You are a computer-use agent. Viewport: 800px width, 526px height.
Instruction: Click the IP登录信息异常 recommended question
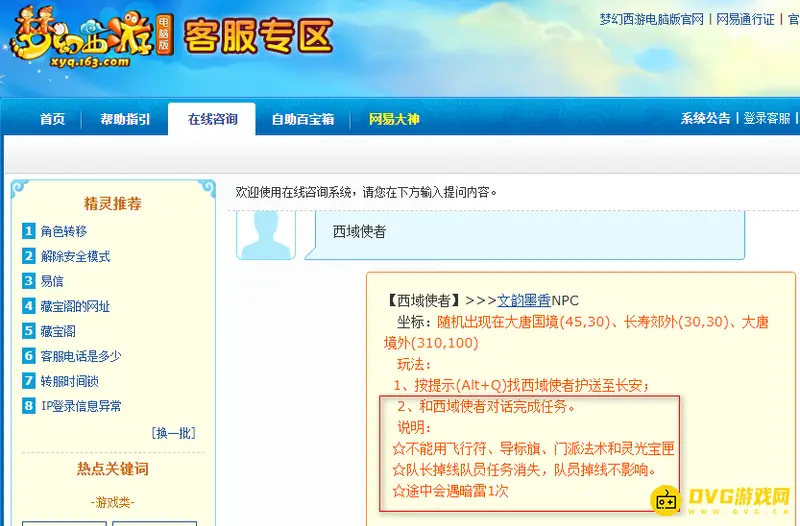[x=82, y=406]
